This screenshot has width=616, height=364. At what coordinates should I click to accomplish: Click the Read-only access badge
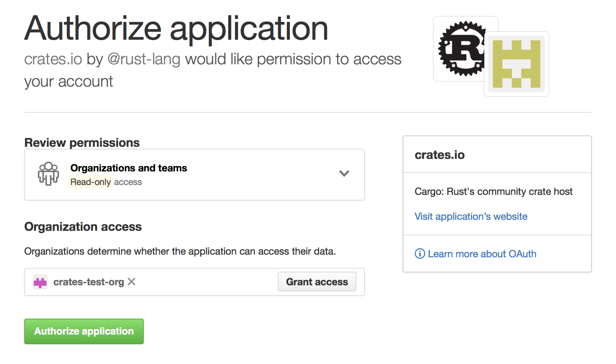coord(90,182)
